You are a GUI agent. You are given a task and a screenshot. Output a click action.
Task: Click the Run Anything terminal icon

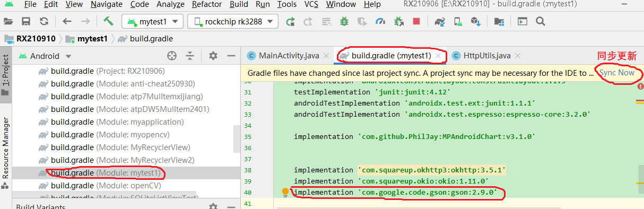pos(523,22)
